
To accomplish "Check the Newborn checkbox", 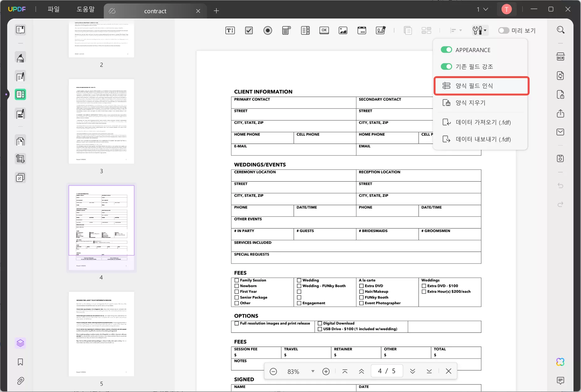I will [237, 286].
